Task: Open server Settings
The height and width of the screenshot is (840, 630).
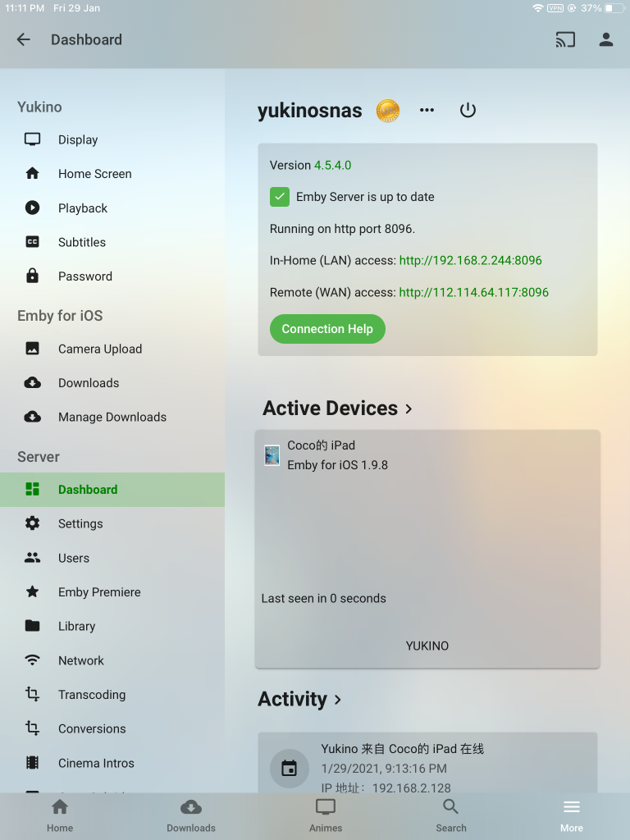Action: [112, 524]
